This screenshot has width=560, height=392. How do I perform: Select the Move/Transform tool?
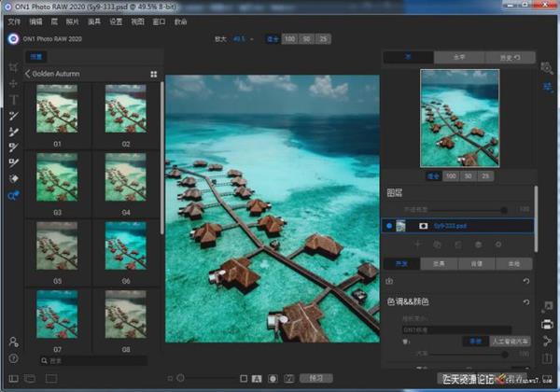(x=13, y=84)
